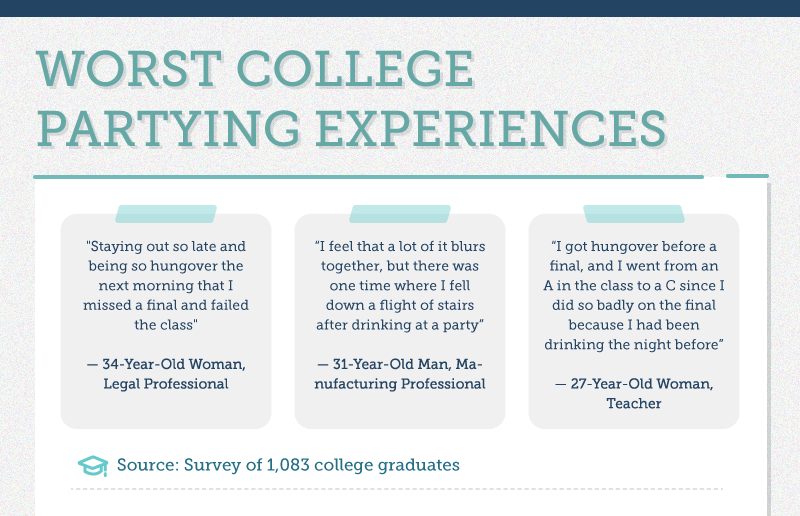The height and width of the screenshot is (516, 800).
Task: Click the quote about missing a final
Action: click(166, 285)
